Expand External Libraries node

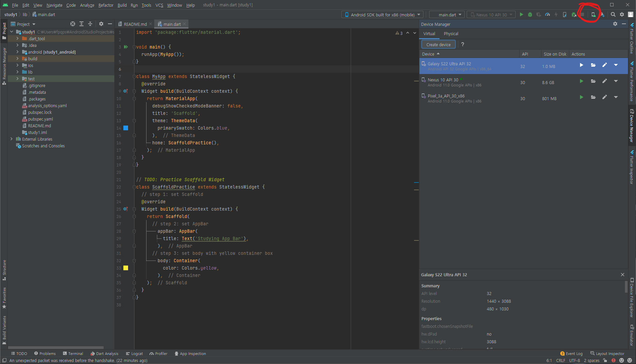(x=11, y=139)
